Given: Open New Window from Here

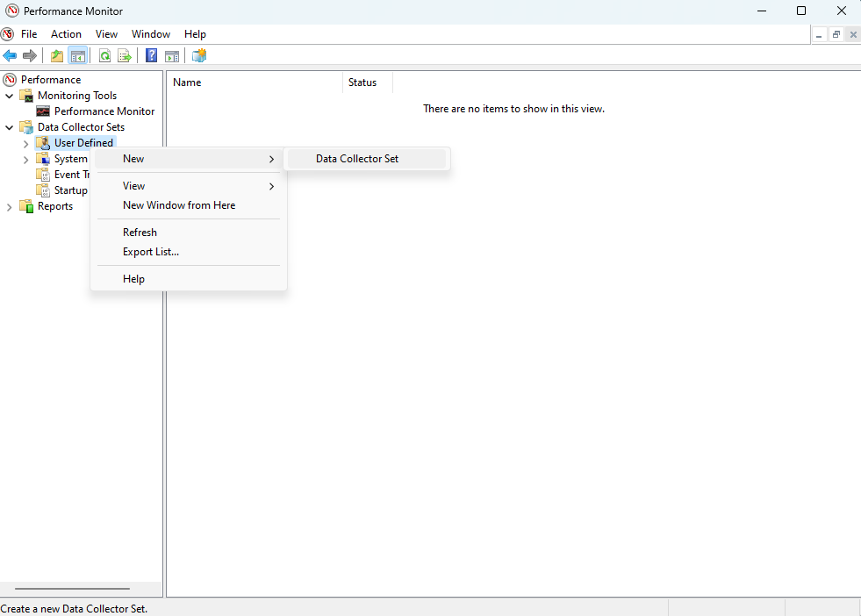Looking at the screenshot, I should pyautogui.click(x=179, y=205).
